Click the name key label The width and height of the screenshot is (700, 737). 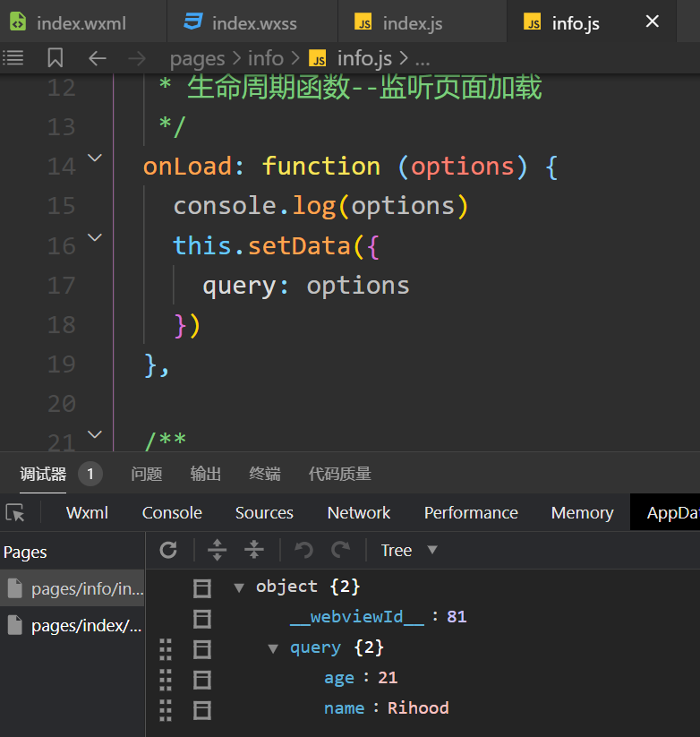click(x=344, y=707)
